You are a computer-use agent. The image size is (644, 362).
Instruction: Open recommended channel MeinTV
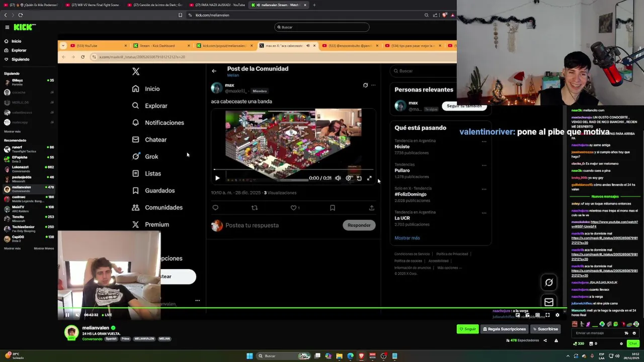coord(29,209)
